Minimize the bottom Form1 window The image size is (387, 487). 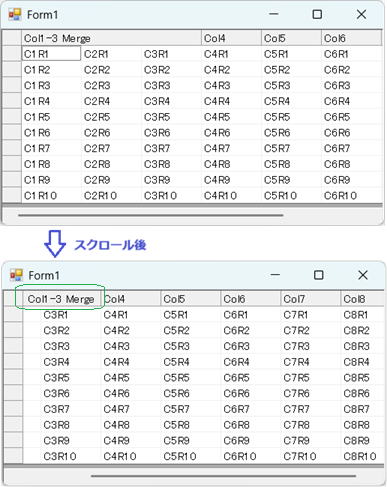tap(275, 275)
